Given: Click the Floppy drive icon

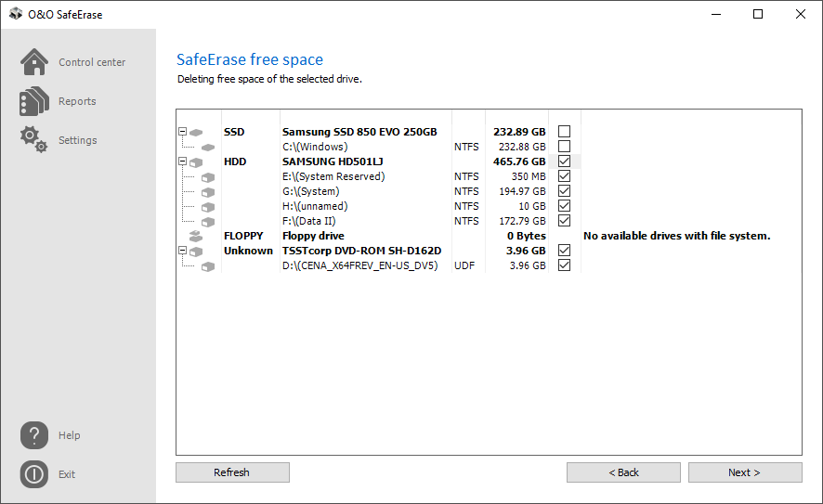Looking at the screenshot, I should click(x=196, y=236).
